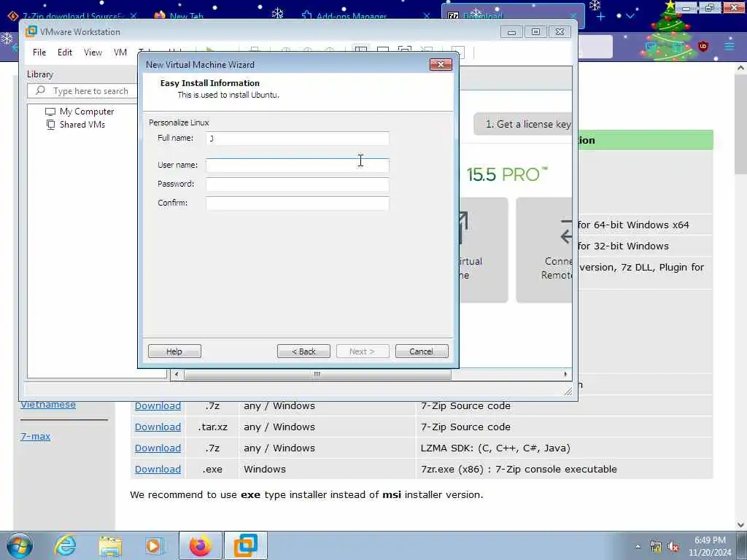The width and height of the screenshot is (747, 560).
Task: Go back with the < Back button
Action: [x=303, y=351]
